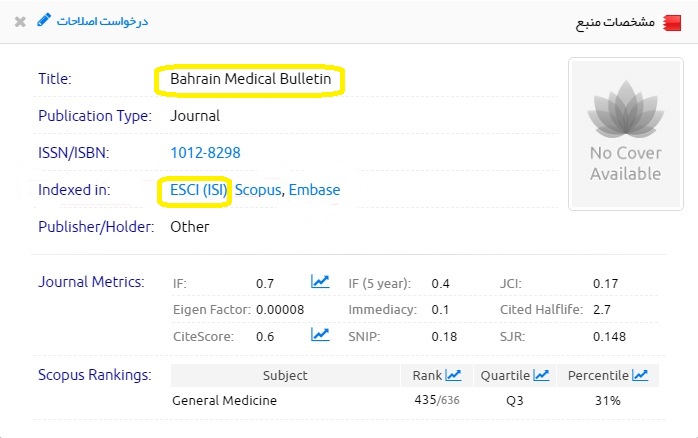Click the Quartile column chart icon
The width and height of the screenshot is (698, 438).
[x=541, y=375]
